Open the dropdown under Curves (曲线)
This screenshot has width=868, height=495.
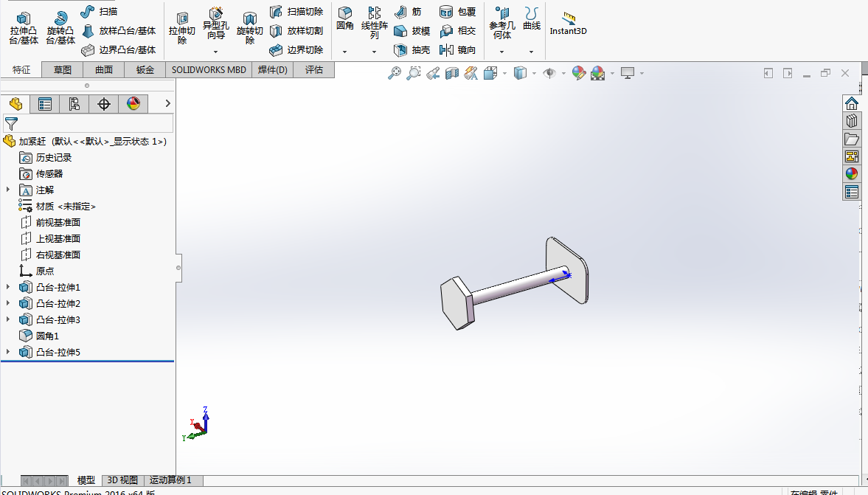[x=532, y=52]
